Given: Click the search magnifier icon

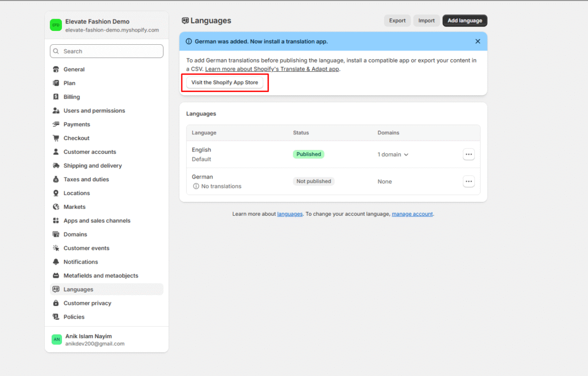Looking at the screenshot, I should (x=56, y=51).
